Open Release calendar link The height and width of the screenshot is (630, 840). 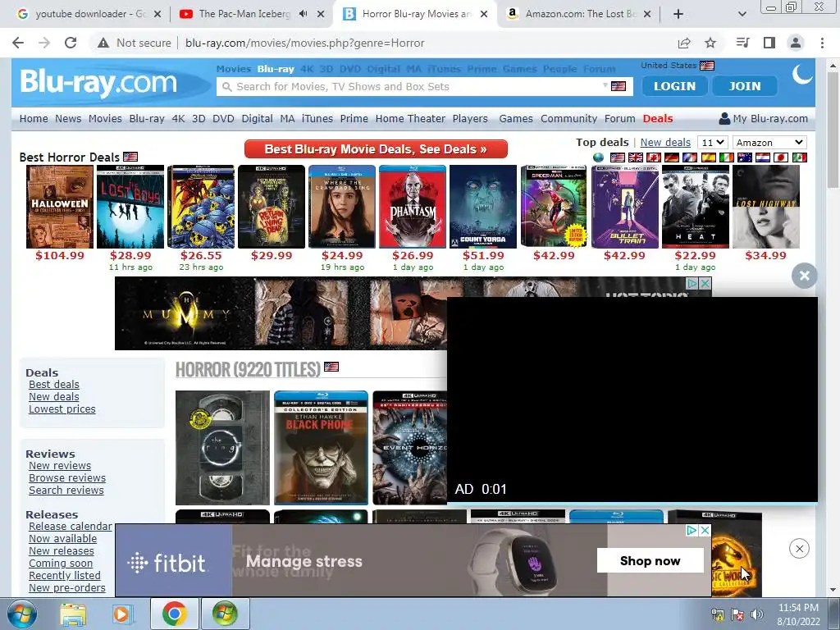tap(71, 526)
